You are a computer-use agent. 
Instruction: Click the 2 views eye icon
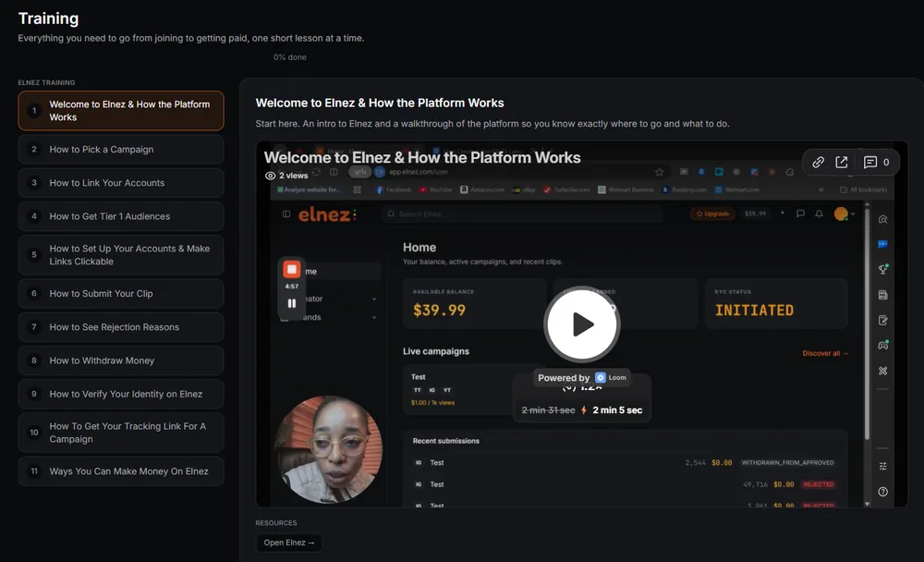click(x=270, y=176)
